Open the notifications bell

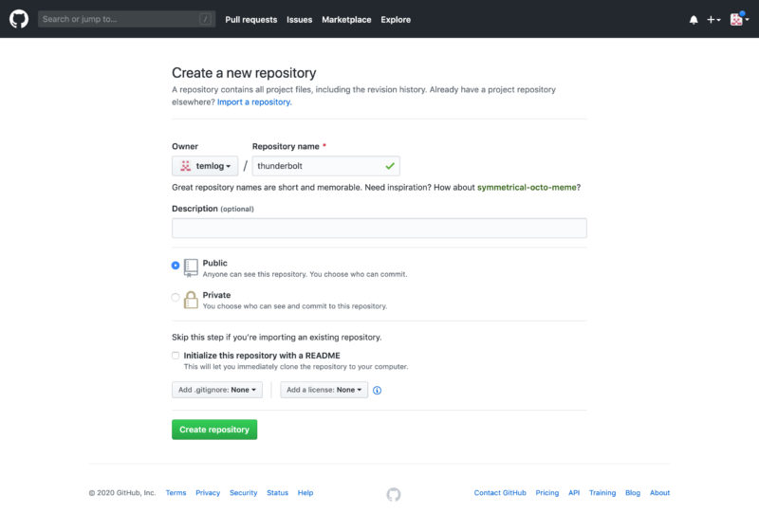click(x=694, y=20)
